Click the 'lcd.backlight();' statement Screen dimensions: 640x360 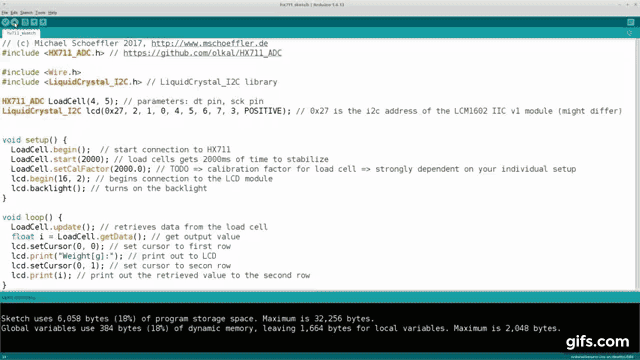tap(48, 189)
